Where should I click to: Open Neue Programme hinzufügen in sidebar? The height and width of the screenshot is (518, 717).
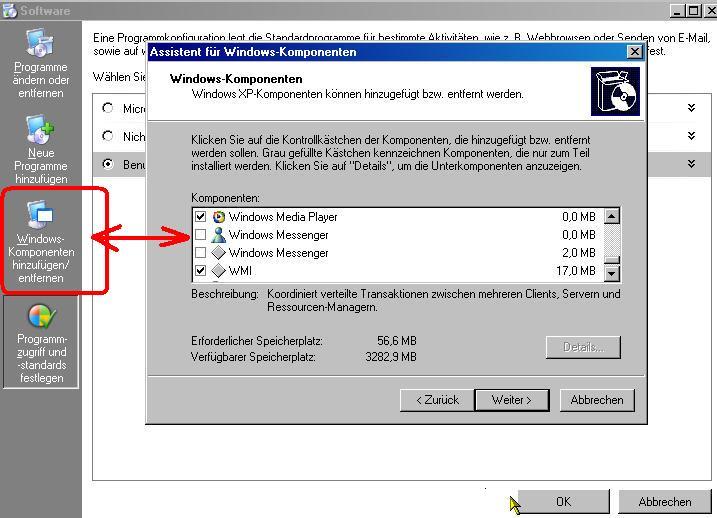(41, 150)
